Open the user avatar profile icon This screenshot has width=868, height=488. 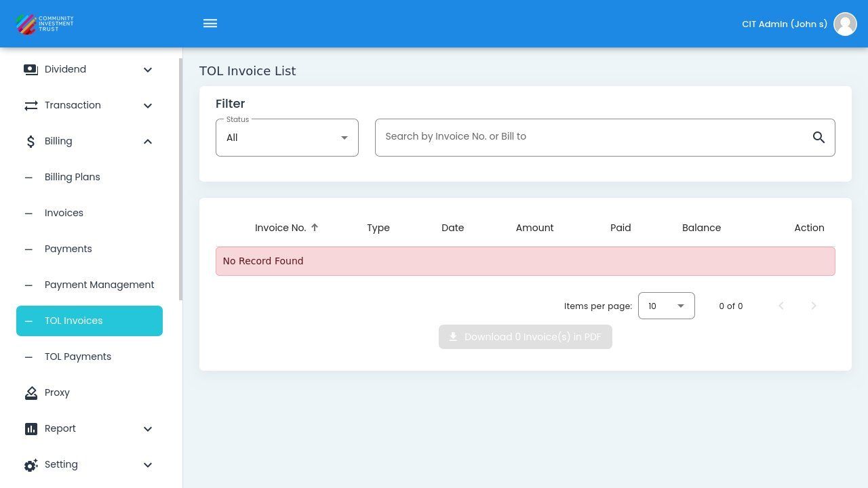[845, 24]
